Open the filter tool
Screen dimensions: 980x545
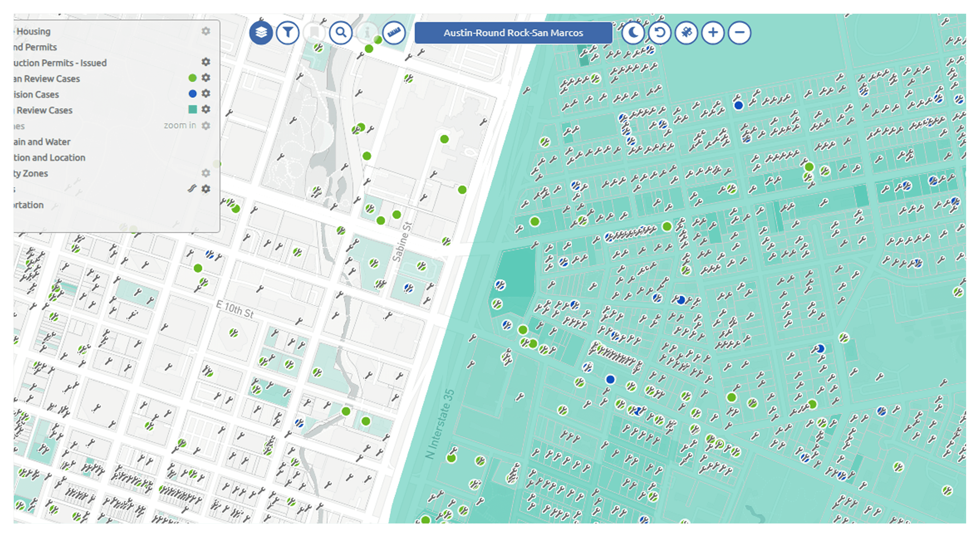click(x=288, y=33)
